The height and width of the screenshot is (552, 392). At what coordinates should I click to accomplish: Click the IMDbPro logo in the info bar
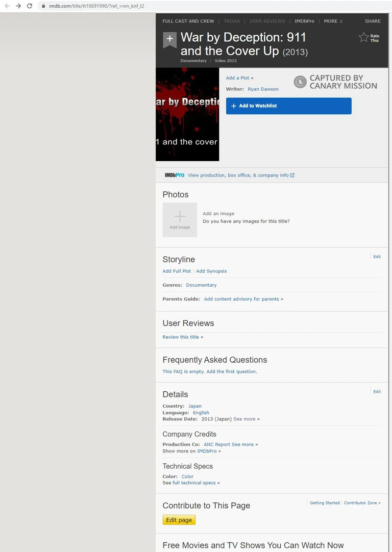[174, 175]
